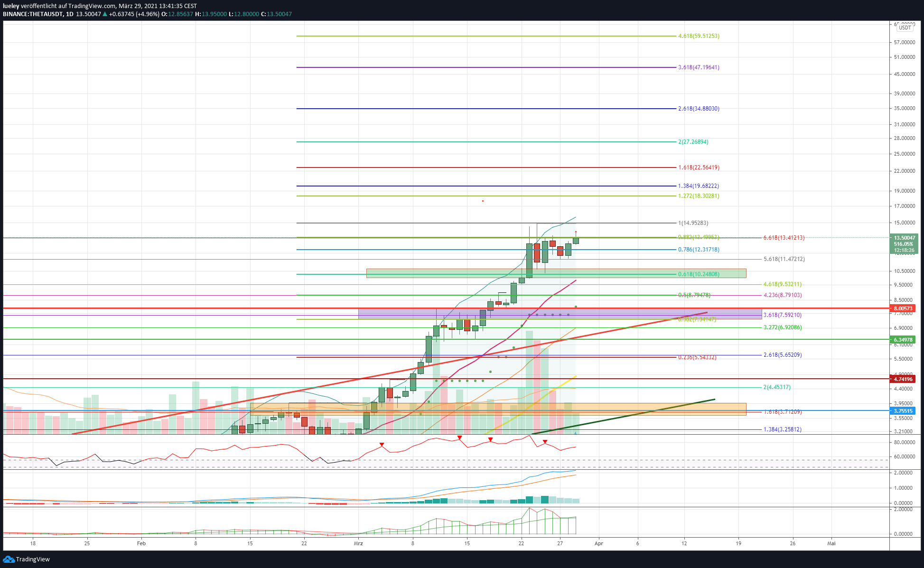924x568 pixels.
Task: Click the 1.618(3.71209) extension label
Action: point(782,412)
